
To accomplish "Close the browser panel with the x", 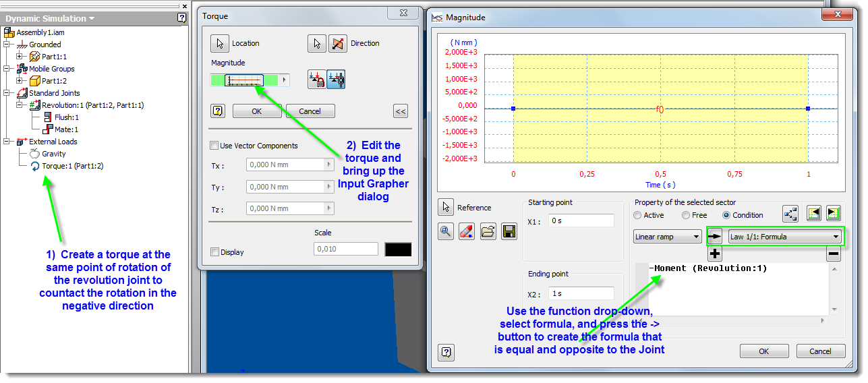I will coord(184,5).
